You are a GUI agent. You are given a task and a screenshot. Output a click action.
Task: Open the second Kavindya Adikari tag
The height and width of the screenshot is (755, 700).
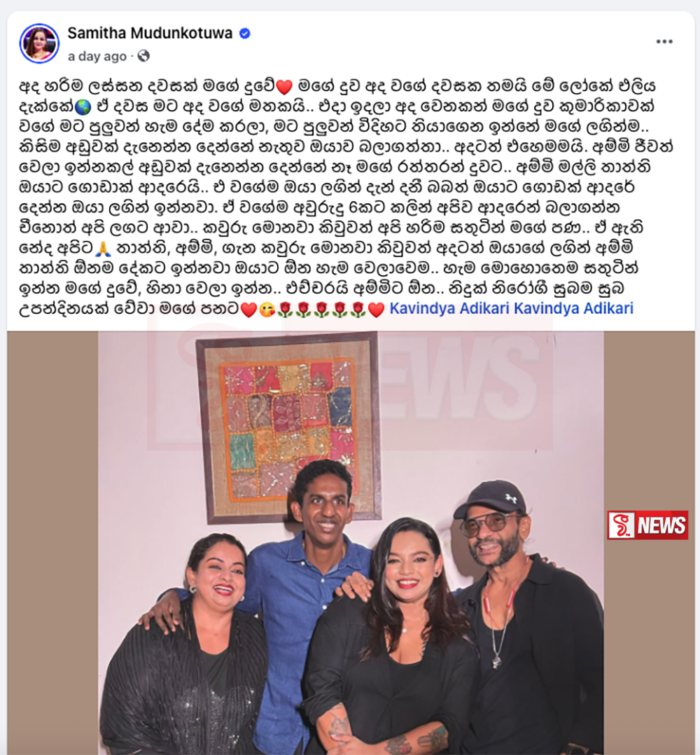pyautogui.click(x=573, y=308)
